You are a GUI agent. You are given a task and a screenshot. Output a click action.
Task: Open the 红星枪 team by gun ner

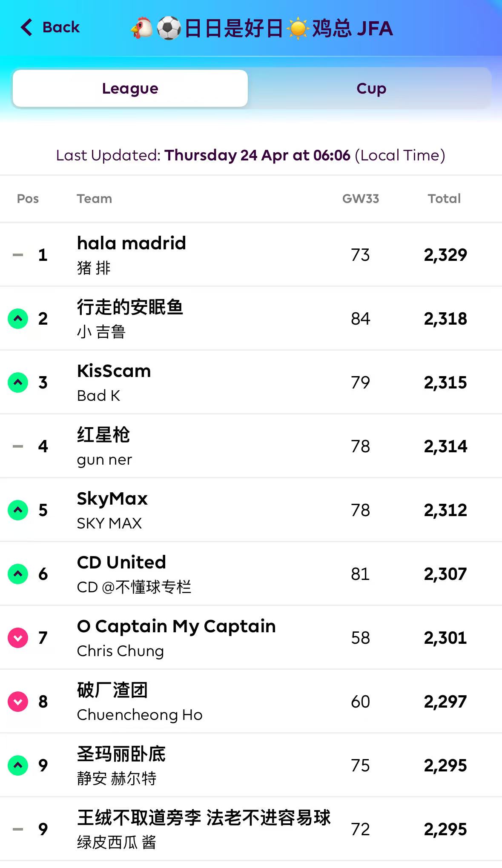coord(103,435)
